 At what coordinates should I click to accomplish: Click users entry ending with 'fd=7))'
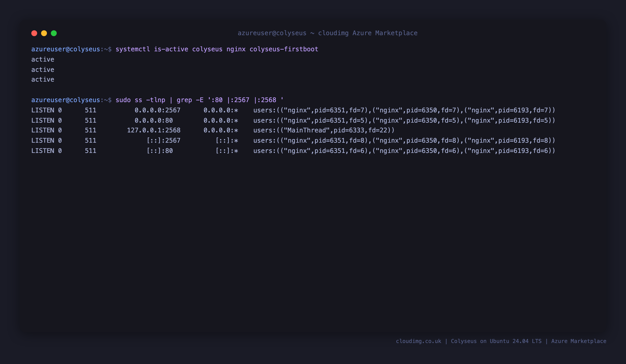pyautogui.click(x=404, y=110)
